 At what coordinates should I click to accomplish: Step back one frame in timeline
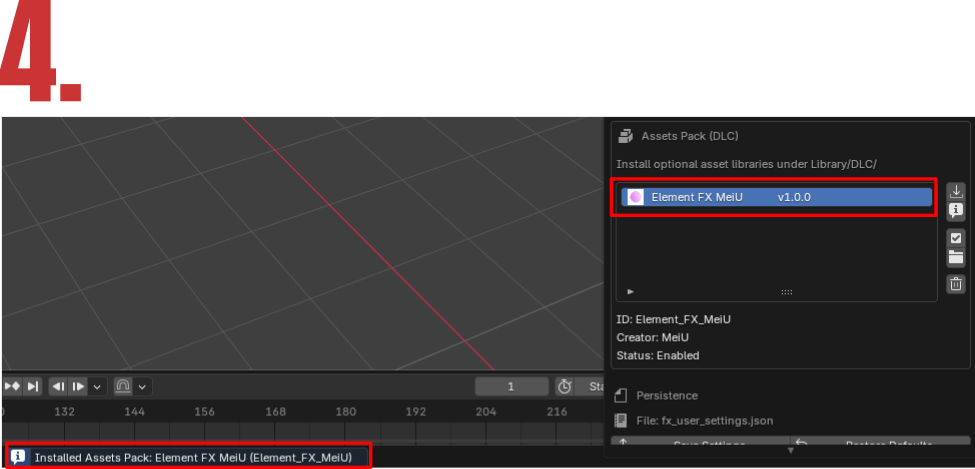pyautogui.click(x=58, y=386)
